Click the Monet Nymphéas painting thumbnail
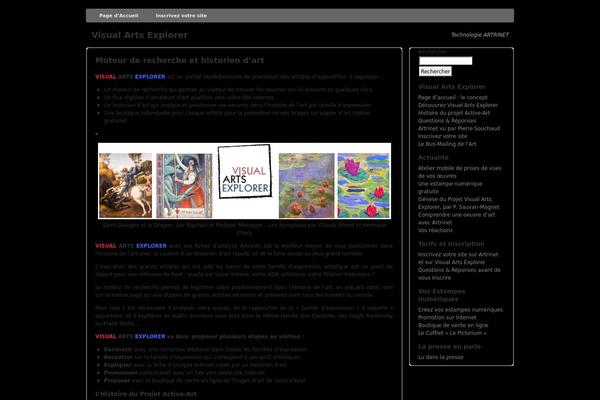Image resolution: width=600 pixels, height=400 pixels. pos(307,186)
